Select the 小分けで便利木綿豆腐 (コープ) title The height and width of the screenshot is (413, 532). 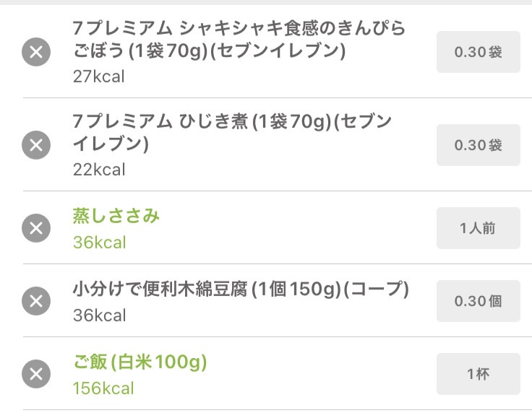[241, 289]
